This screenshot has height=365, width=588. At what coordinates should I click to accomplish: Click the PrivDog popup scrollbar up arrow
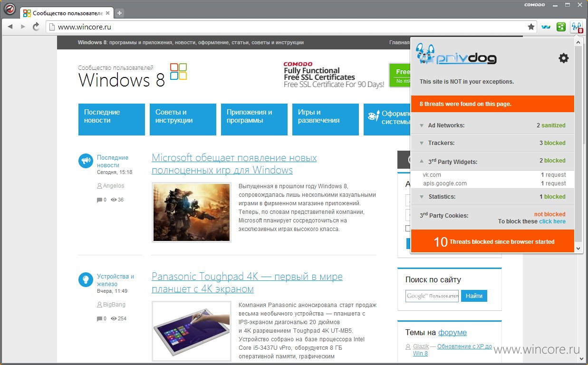[578, 42]
